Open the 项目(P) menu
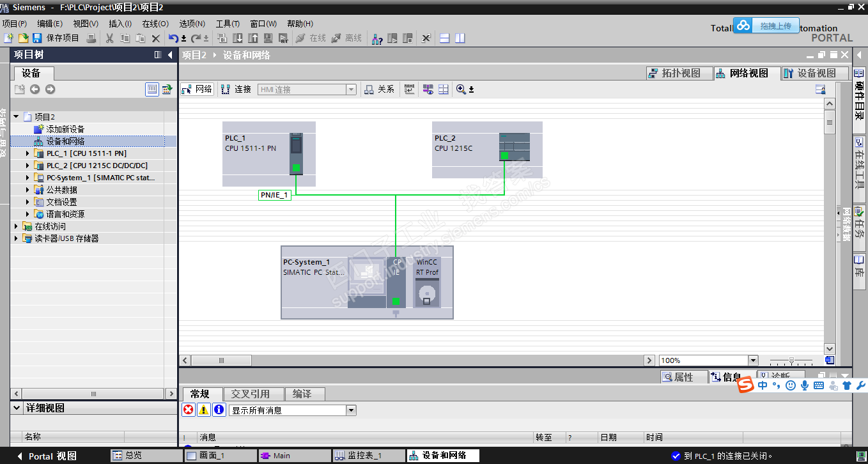Viewport: 868px width, 464px height. [x=15, y=24]
